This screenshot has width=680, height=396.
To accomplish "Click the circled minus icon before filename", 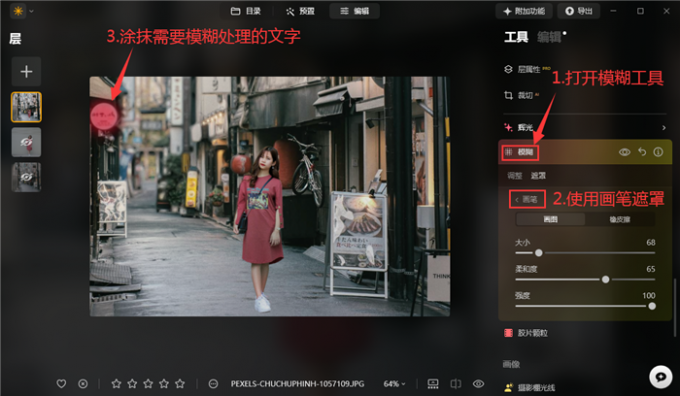I will coord(213,384).
